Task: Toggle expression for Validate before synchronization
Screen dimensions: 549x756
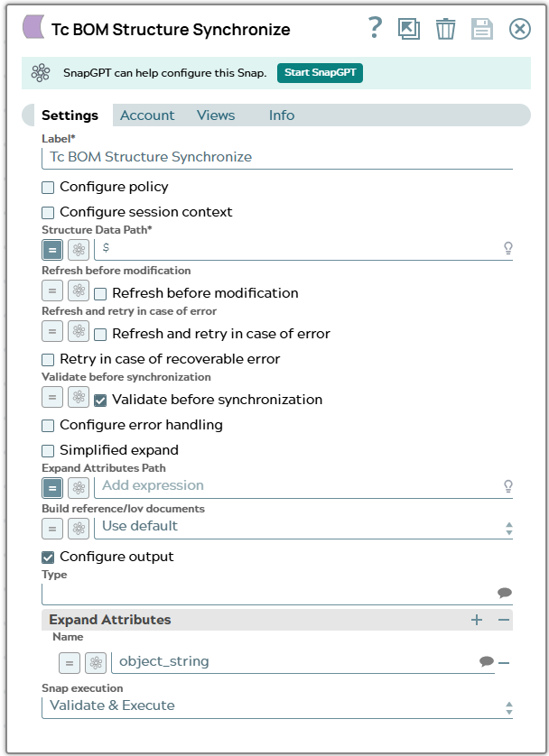Action: [x=52, y=397]
